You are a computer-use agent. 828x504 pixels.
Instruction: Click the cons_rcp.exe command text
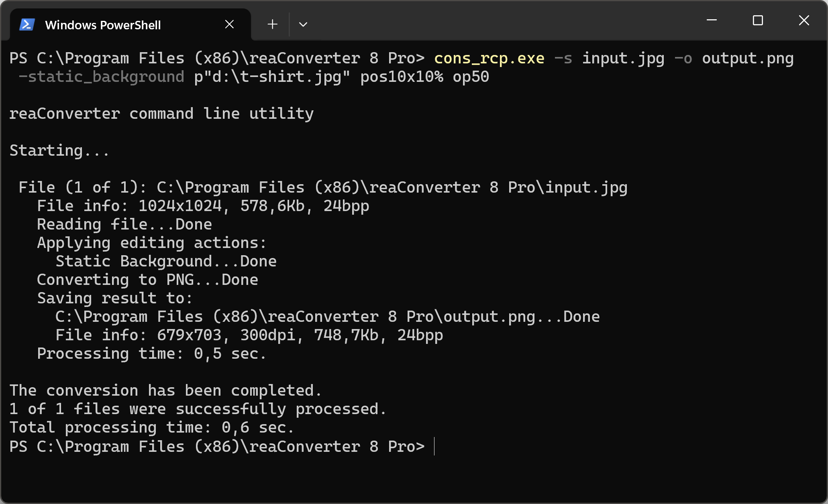(489, 59)
